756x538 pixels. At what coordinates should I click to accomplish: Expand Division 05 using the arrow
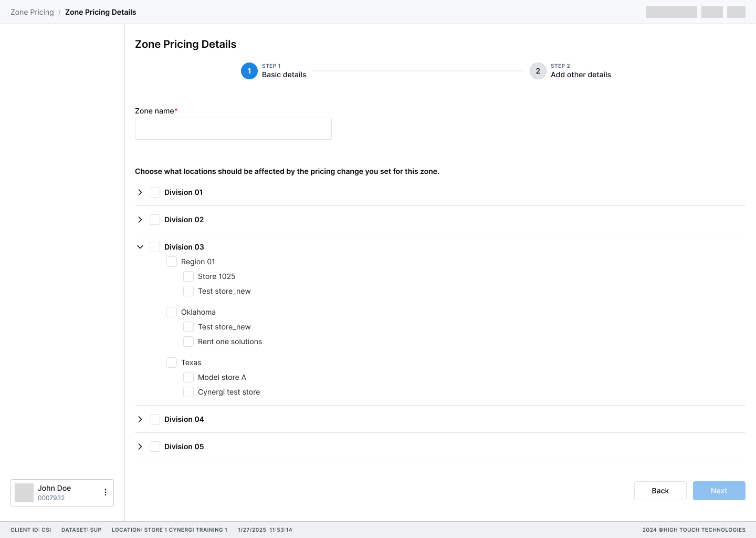(140, 447)
